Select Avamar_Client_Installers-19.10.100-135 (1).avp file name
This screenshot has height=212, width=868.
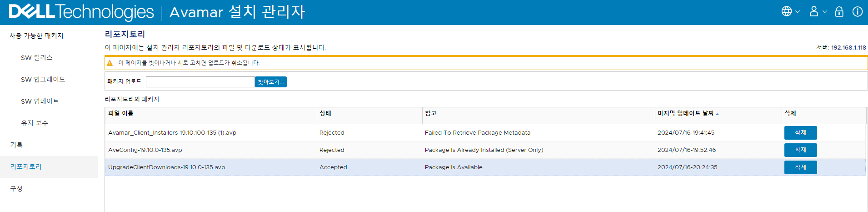click(172, 133)
